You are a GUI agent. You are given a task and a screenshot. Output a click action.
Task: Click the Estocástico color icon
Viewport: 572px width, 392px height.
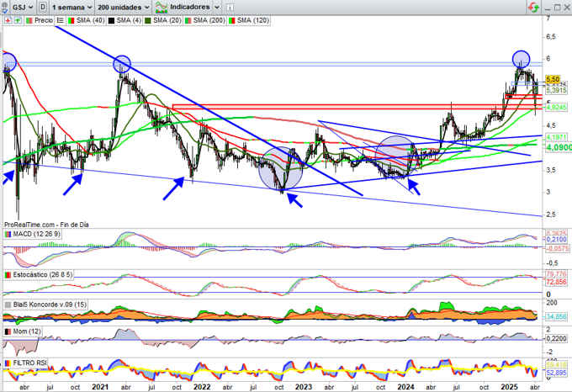coord(8,274)
